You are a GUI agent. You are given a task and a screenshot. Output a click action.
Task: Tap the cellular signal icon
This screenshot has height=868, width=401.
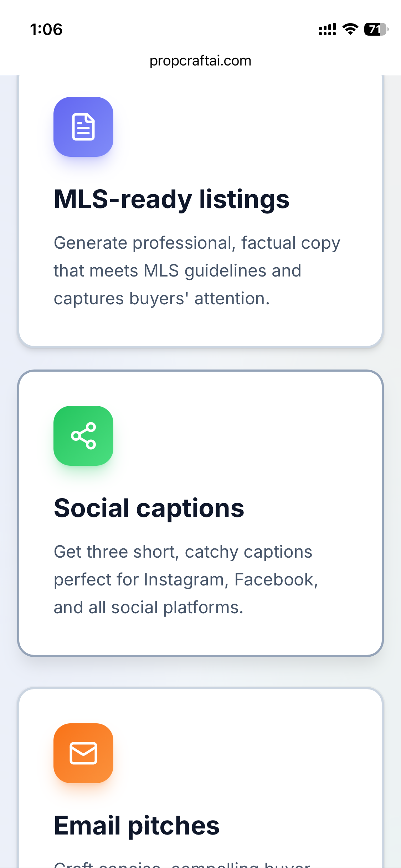tap(327, 29)
